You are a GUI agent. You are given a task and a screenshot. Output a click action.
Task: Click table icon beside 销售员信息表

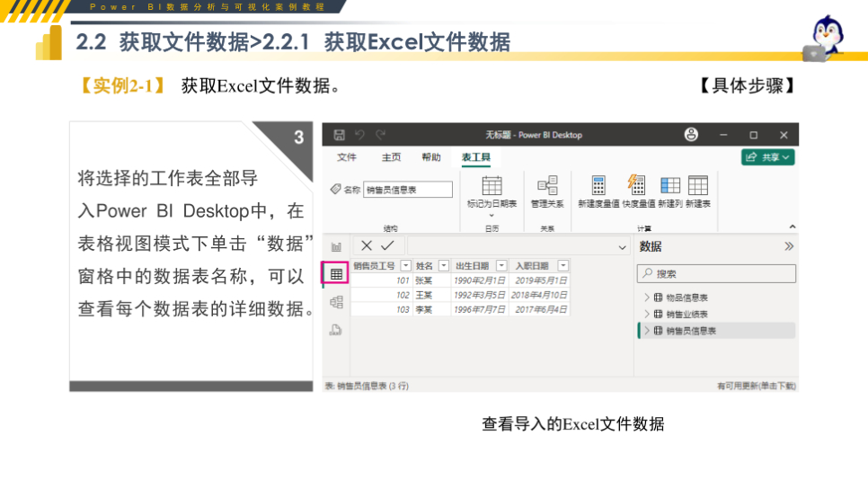tap(659, 331)
